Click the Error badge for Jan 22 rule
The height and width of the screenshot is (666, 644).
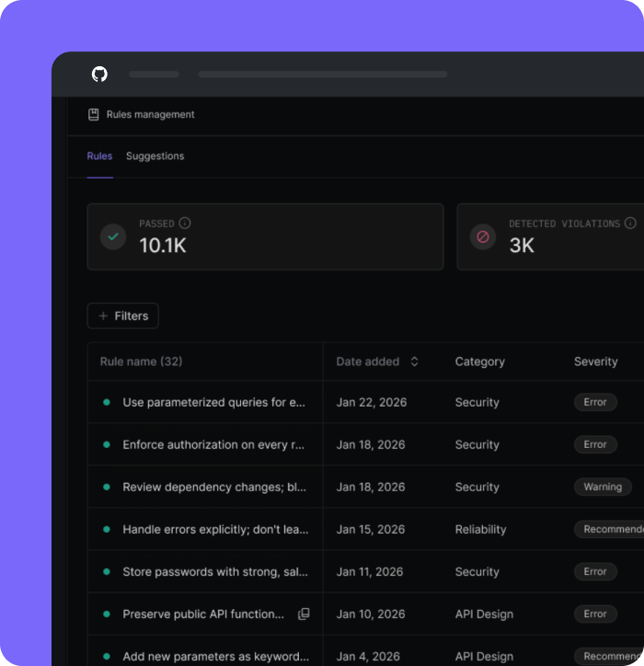tap(595, 403)
